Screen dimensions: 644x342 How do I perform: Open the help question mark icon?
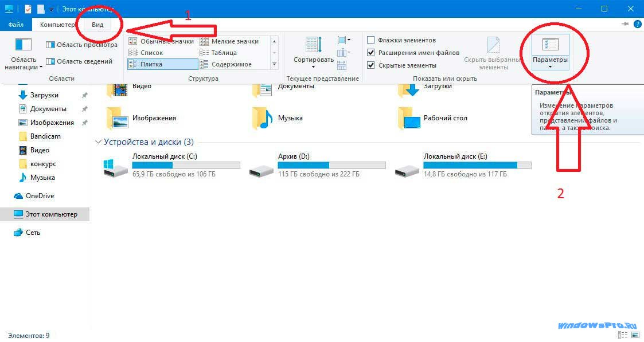point(638,24)
